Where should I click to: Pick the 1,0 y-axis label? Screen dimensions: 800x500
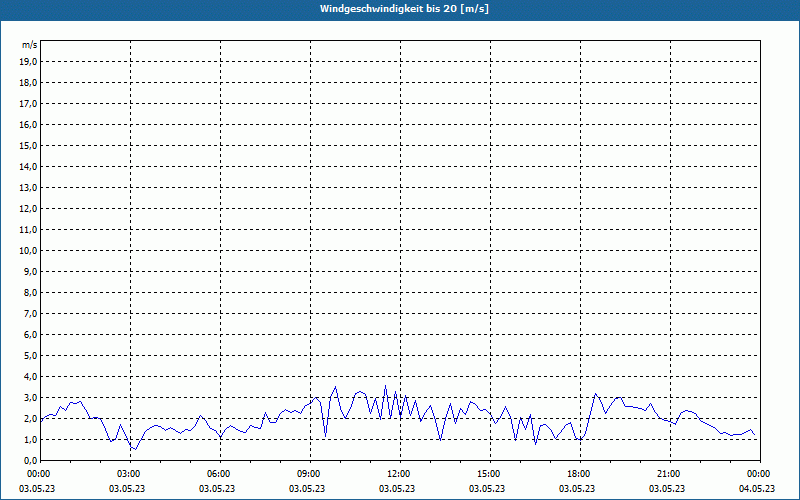pos(31,440)
